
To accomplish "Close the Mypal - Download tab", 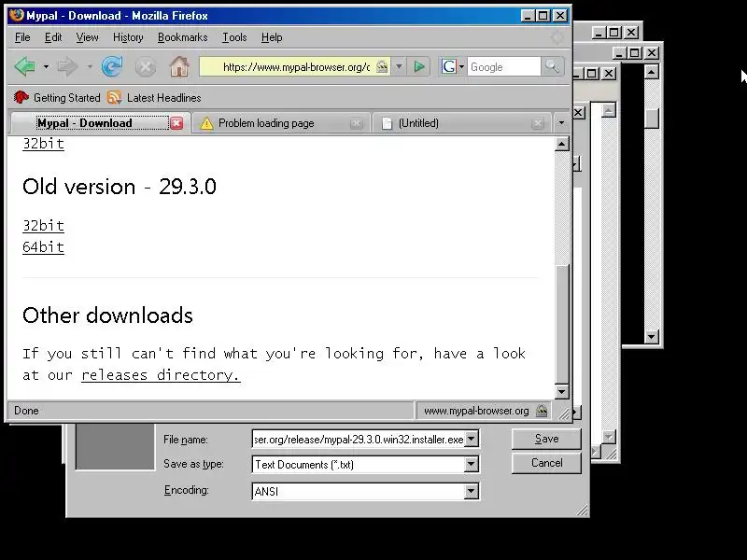I will [x=176, y=123].
